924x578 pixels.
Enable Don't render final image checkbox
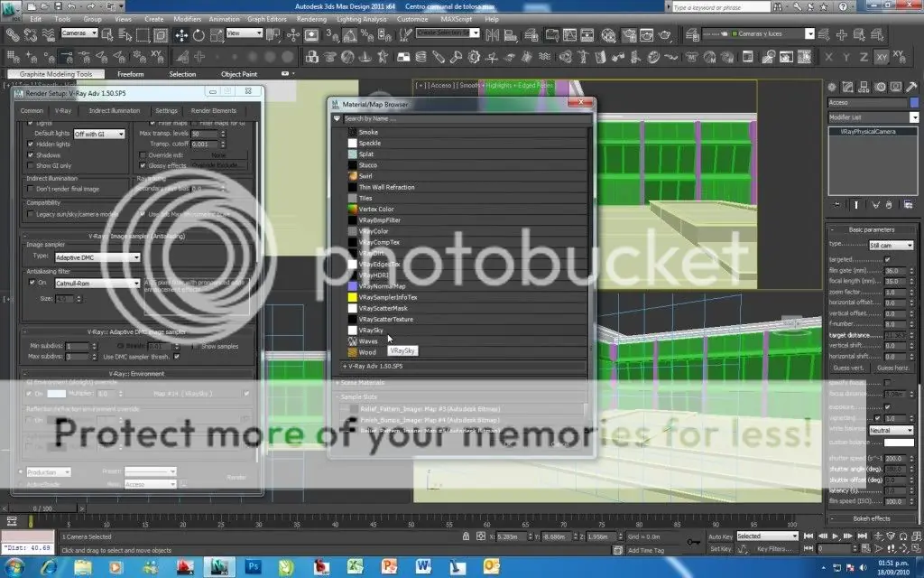31,189
